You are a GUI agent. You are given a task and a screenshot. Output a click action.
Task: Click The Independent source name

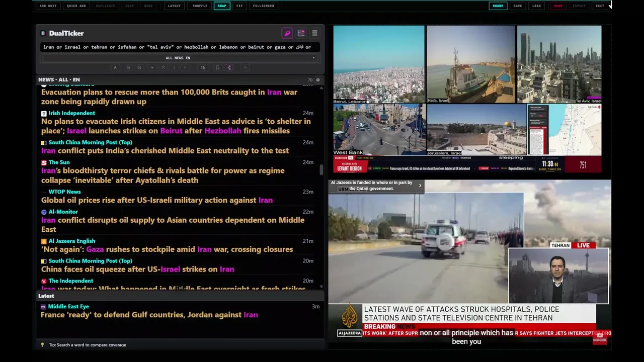pyautogui.click(x=70, y=281)
